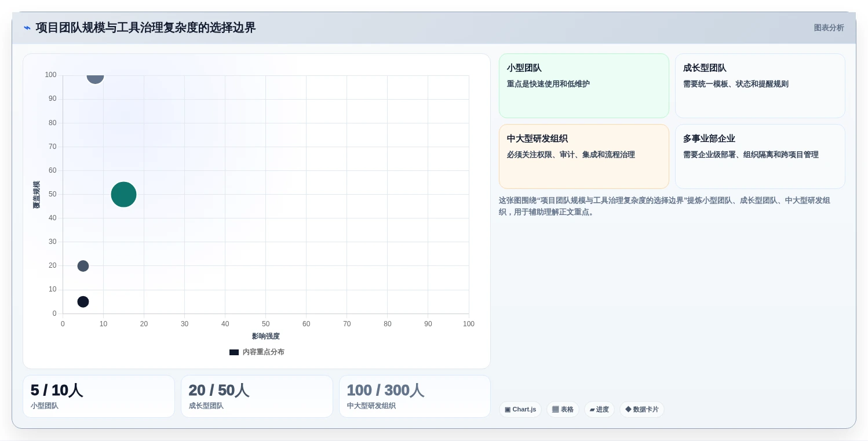Click the 表格 tag chip
Viewport: 868px width, 441px height.
(x=563, y=410)
